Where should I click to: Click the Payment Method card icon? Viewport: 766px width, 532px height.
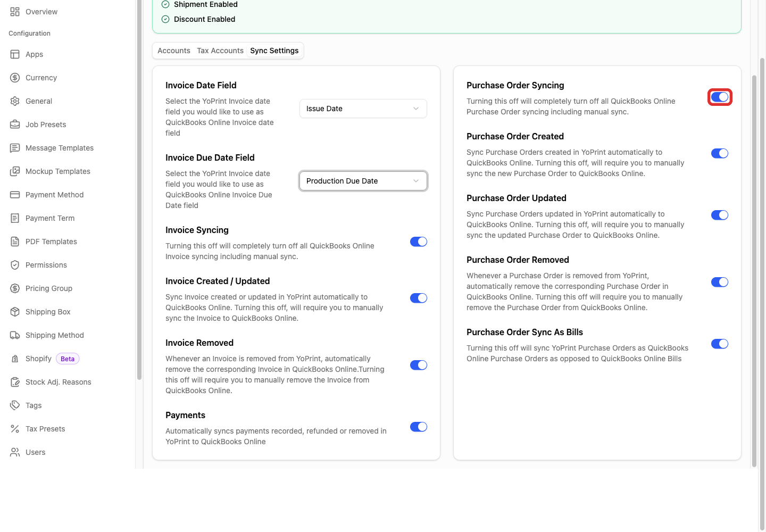[15, 195]
